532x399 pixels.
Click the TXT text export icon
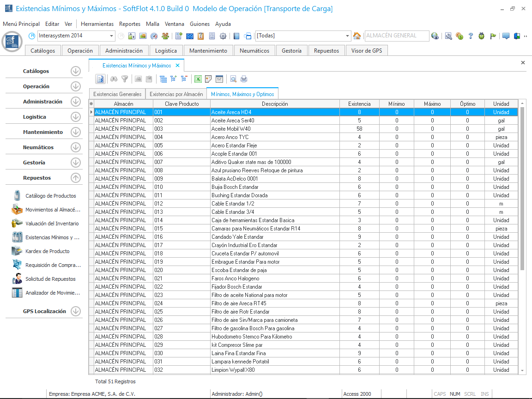[x=219, y=79]
